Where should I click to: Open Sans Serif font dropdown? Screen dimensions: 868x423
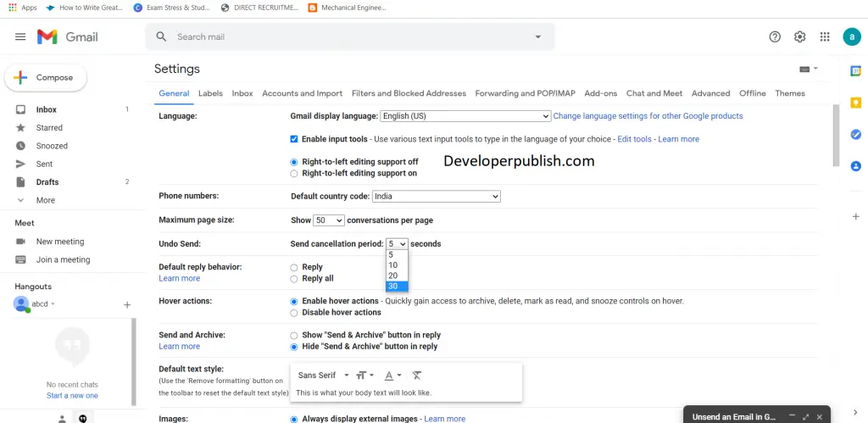323,376
